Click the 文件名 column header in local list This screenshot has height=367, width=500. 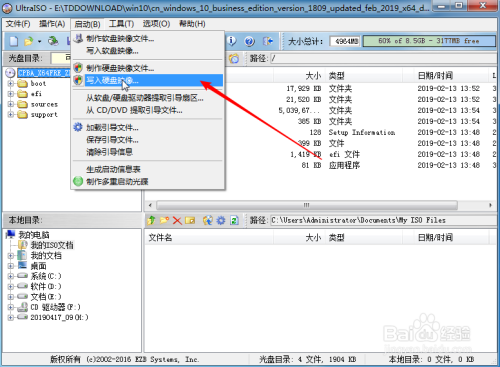209,237
